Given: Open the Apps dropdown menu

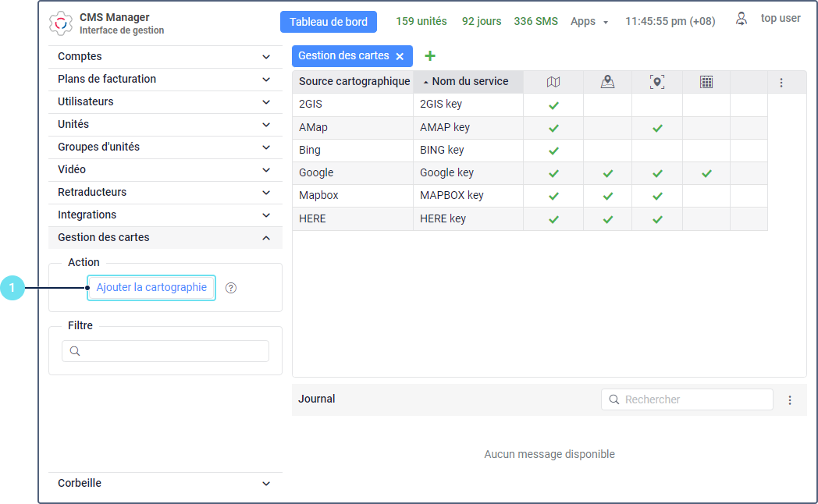Looking at the screenshot, I should (x=589, y=22).
